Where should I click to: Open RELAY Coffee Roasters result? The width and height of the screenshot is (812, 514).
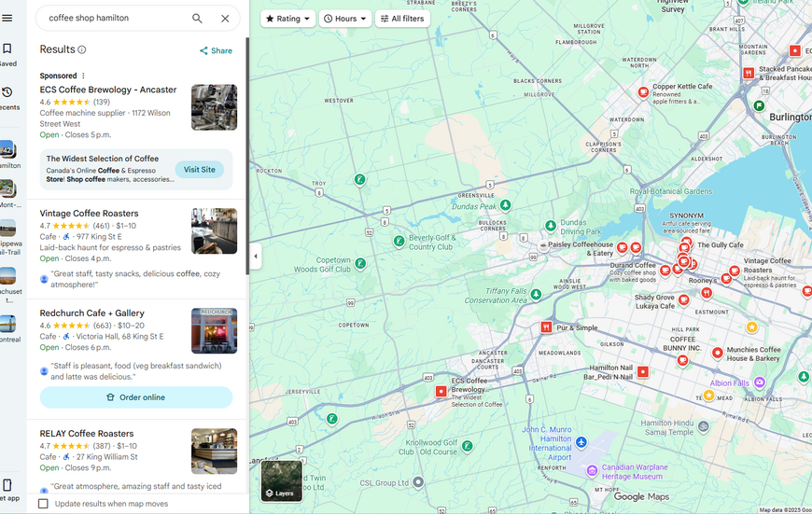pos(87,433)
